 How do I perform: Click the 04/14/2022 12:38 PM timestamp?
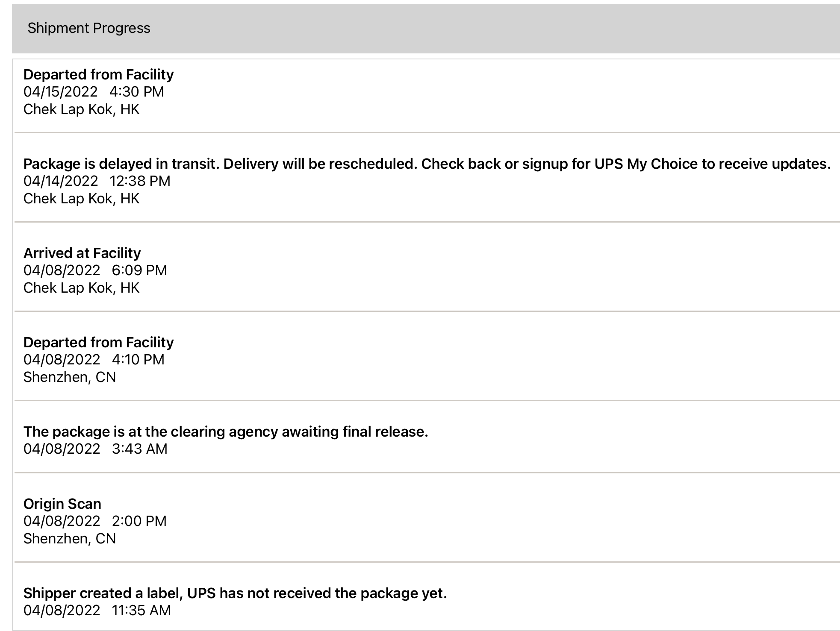(97, 181)
